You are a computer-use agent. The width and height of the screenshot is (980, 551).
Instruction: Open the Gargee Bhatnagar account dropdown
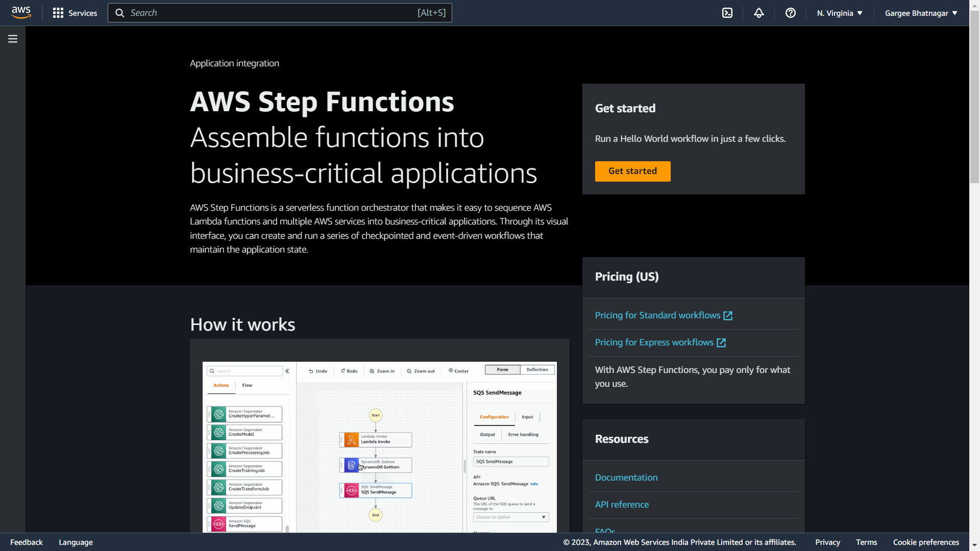(x=921, y=13)
